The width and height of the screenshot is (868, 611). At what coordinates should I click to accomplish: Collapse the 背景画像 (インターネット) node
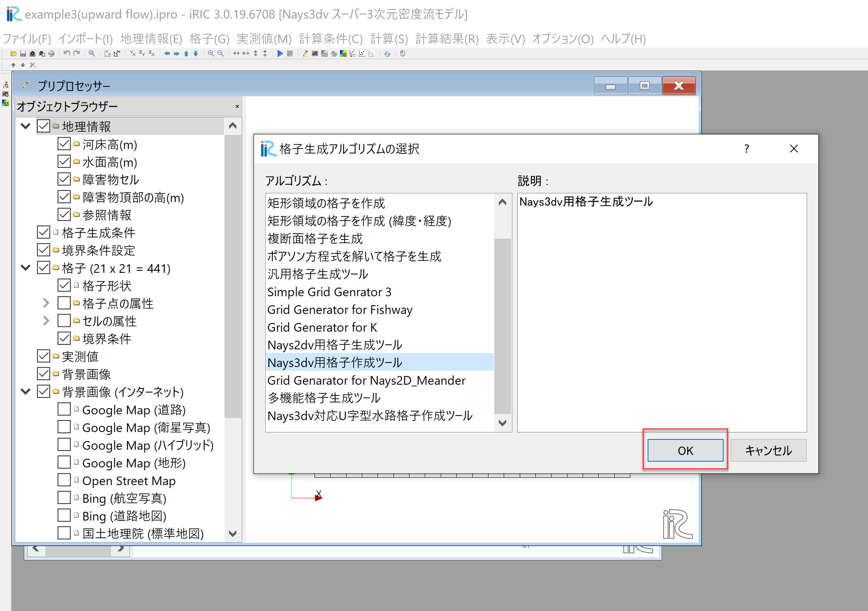tap(25, 392)
